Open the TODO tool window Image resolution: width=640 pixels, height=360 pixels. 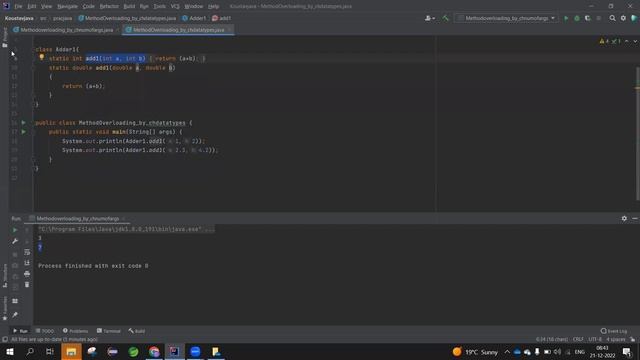pyautogui.click(x=44, y=331)
